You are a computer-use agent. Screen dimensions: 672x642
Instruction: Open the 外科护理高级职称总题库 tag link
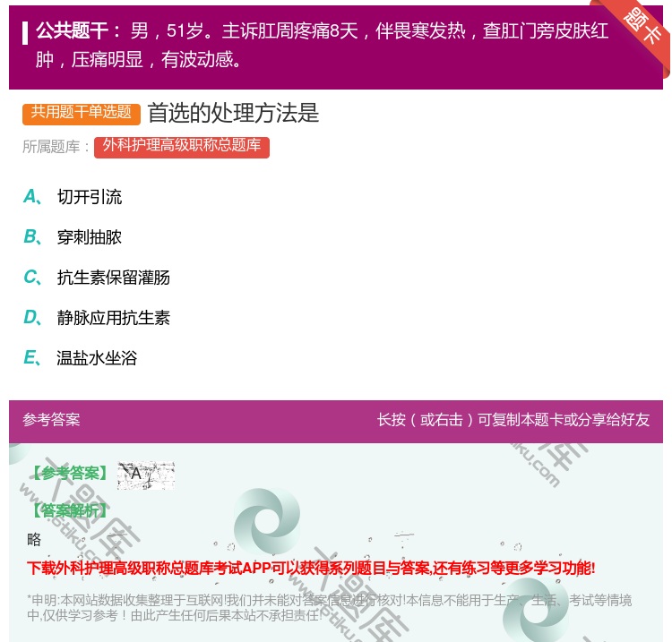[182, 147]
